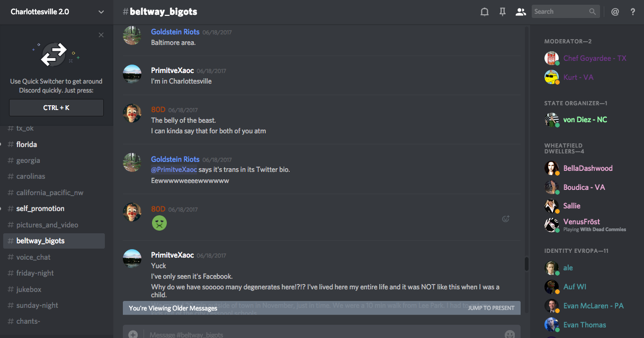Close the Quick Switcher tip
Screen dimensions: 644x338
click(101, 35)
